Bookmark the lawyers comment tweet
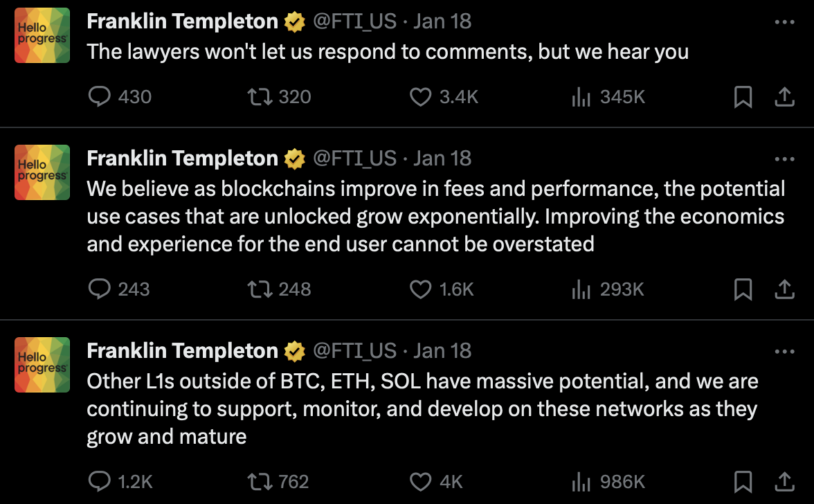The image size is (814, 504). [743, 97]
